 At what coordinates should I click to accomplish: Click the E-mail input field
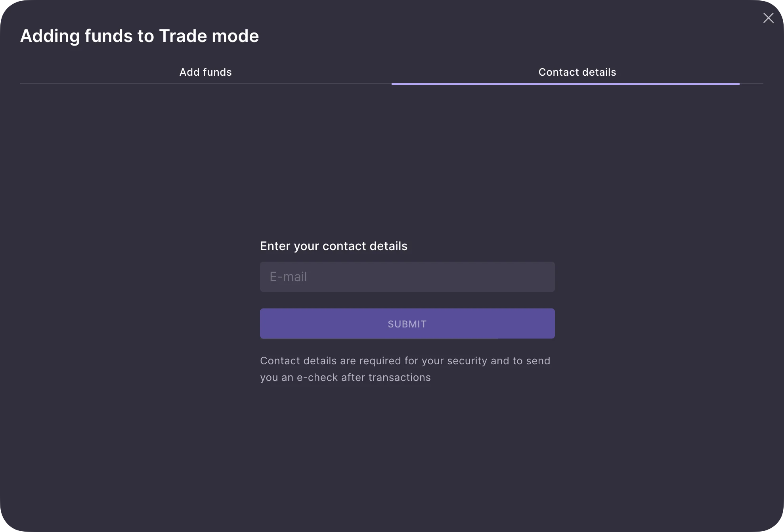click(407, 277)
